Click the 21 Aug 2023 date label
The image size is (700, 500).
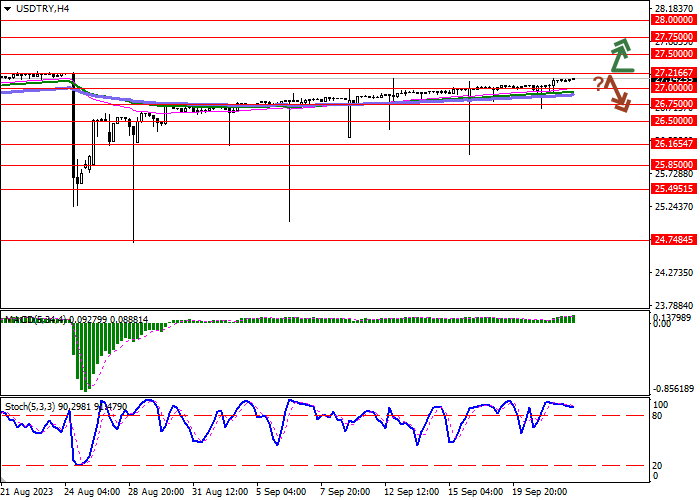(27, 492)
